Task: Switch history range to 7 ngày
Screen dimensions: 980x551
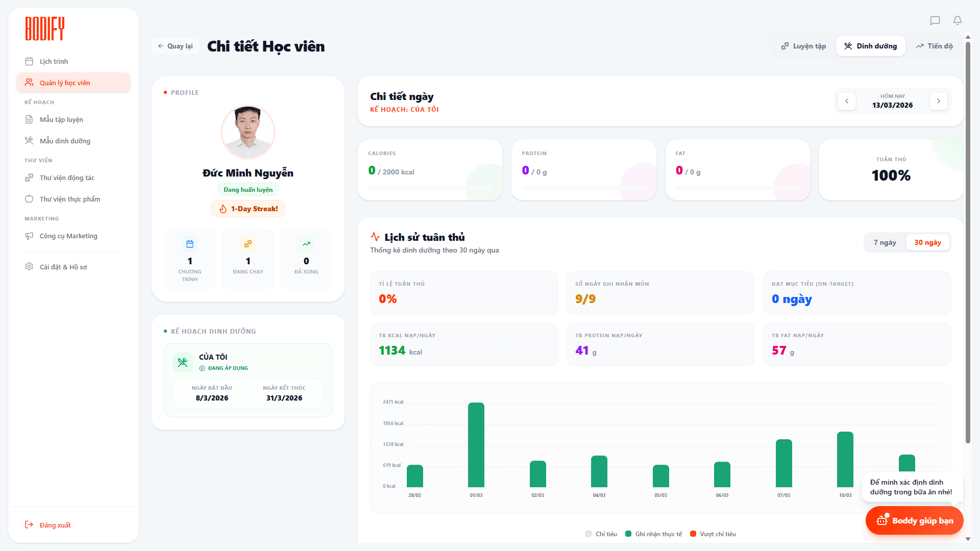Action: pos(885,242)
